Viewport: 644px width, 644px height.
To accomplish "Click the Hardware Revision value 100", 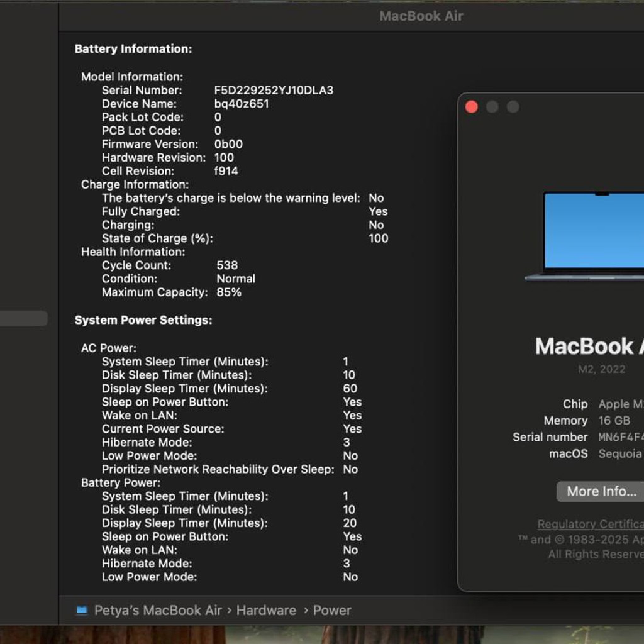I will pyautogui.click(x=224, y=158).
